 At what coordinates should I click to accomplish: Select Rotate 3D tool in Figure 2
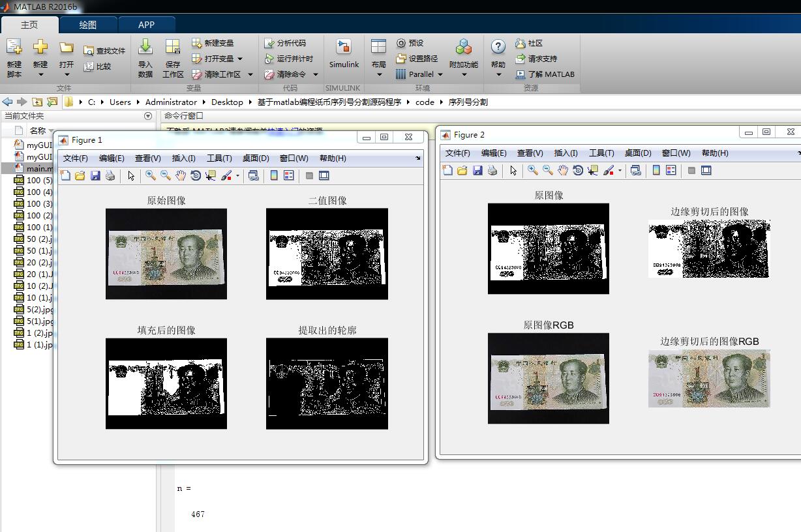tap(578, 170)
